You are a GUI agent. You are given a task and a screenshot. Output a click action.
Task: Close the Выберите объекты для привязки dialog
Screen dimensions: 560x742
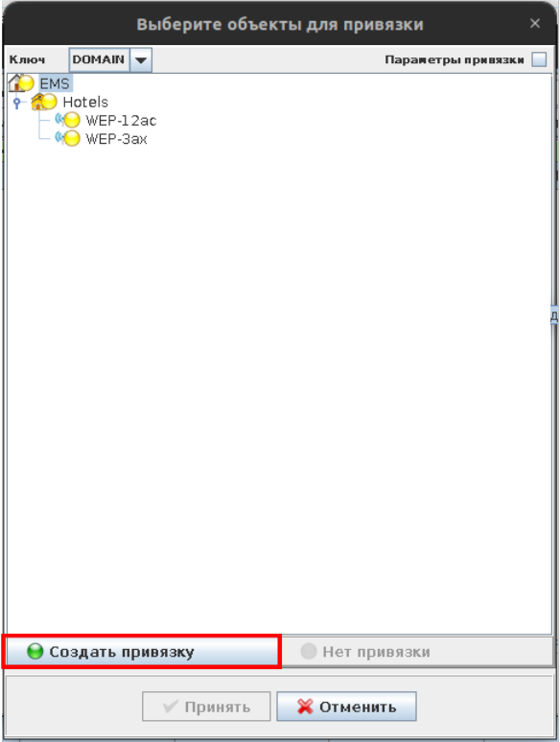(535, 23)
